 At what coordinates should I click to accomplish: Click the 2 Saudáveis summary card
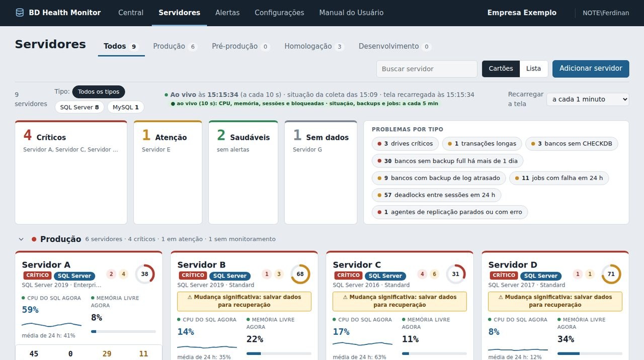point(243,172)
